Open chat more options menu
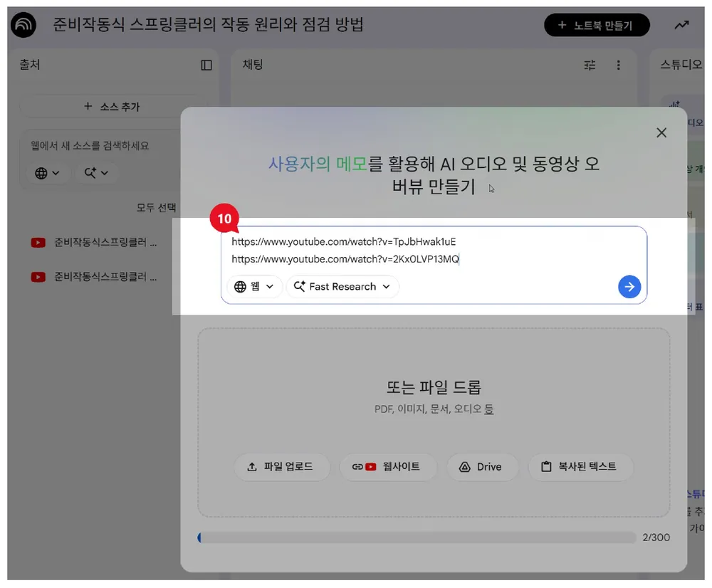Viewport: 712px width, 588px height. click(618, 65)
